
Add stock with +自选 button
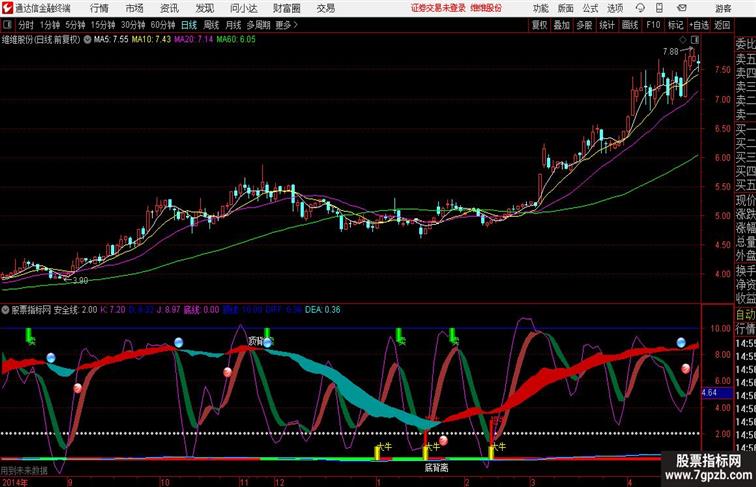[699, 25]
